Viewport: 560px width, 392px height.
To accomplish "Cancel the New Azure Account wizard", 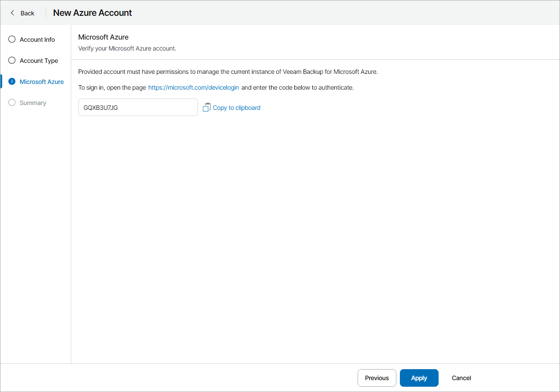I will pyautogui.click(x=461, y=377).
